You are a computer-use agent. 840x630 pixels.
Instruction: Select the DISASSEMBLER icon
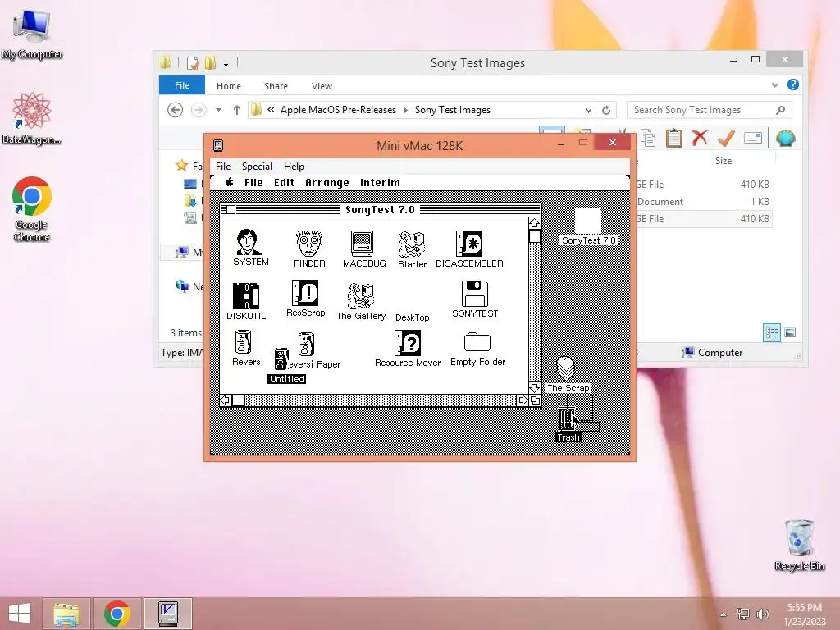pos(468,243)
